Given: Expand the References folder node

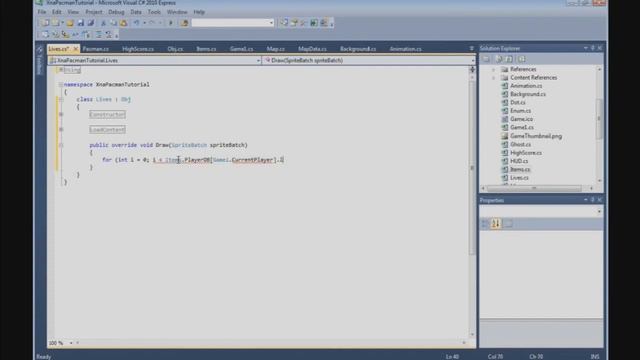Looking at the screenshot, I should [x=493, y=69].
